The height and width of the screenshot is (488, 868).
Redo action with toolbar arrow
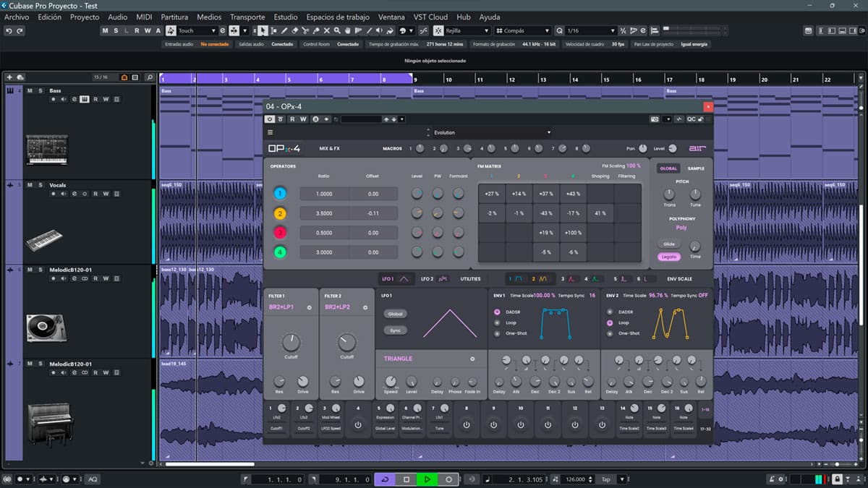(x=20, y=30)
